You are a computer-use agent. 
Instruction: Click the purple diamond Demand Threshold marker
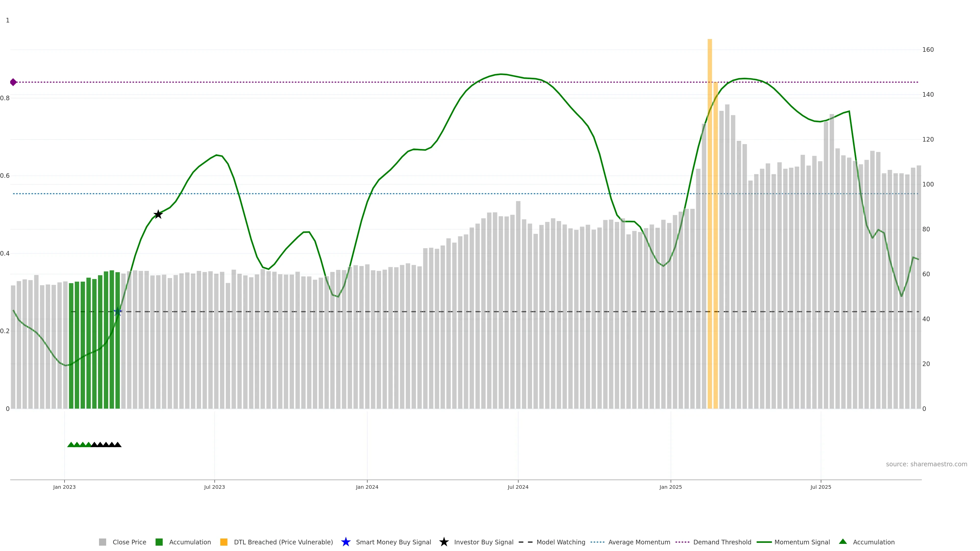[13, 82]
